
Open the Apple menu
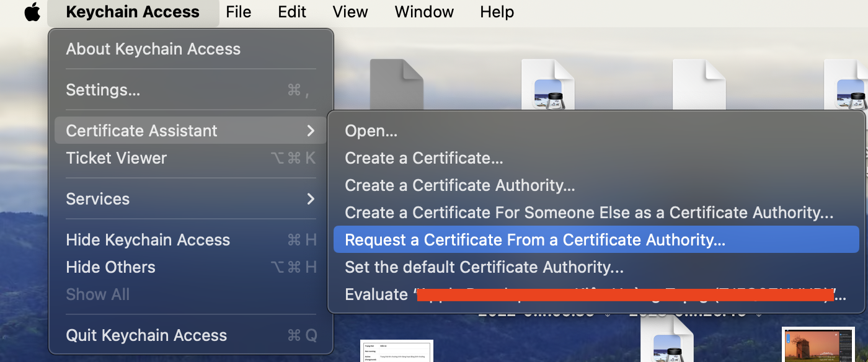click(x=32, y=12)
